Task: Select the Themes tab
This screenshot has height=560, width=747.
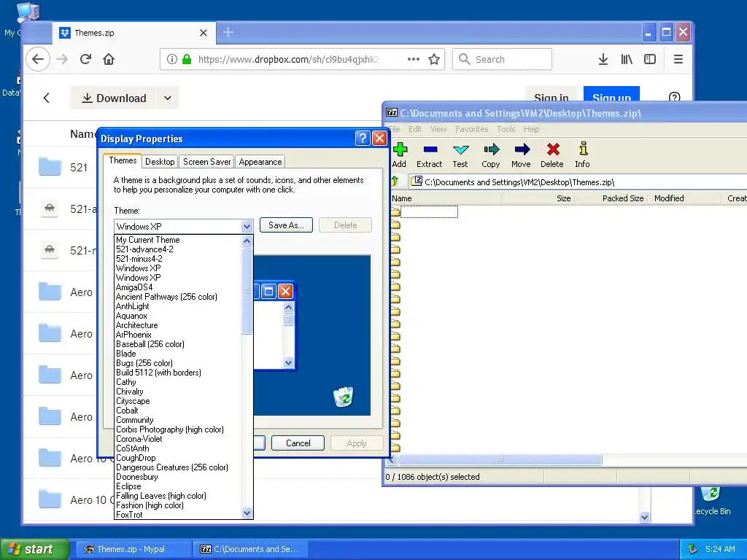Action: [x=123, y=160]
